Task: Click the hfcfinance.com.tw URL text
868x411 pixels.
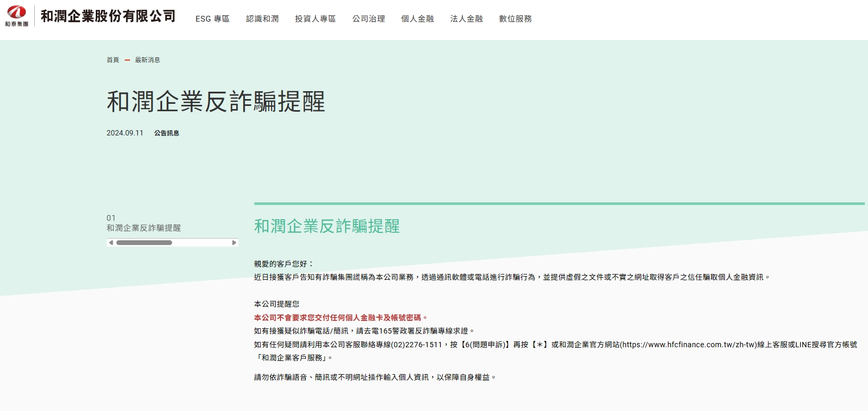Action: pos(688,345)
